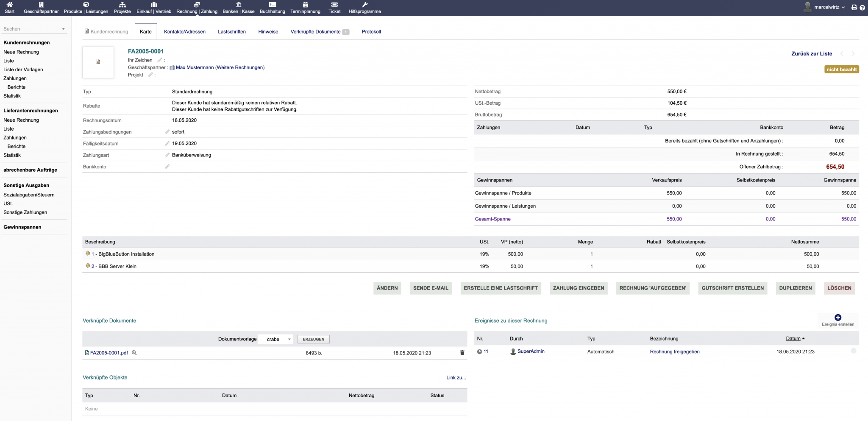Click the LÖSCHEN button
This screenshot has width=868, height=421.
[839, 288]
